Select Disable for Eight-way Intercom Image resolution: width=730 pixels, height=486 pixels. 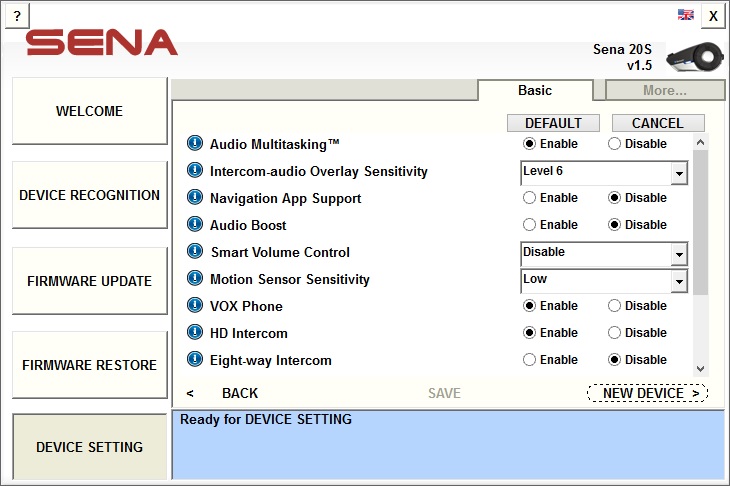pyautogui.click(x=637, y=360)
